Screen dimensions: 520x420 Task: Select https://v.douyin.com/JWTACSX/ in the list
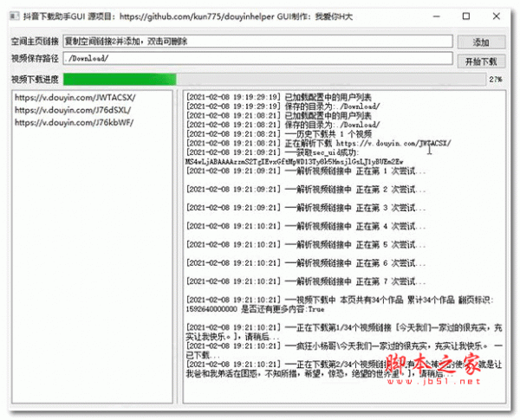pos(75,98)
